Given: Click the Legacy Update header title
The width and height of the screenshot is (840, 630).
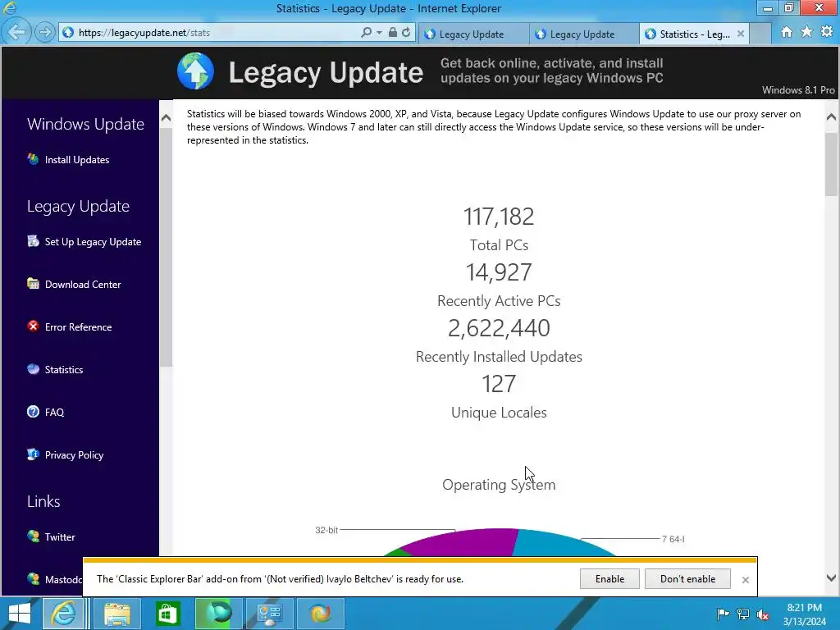Looking at the screenshot, I should pyautogui.click(x=326, y=72).
